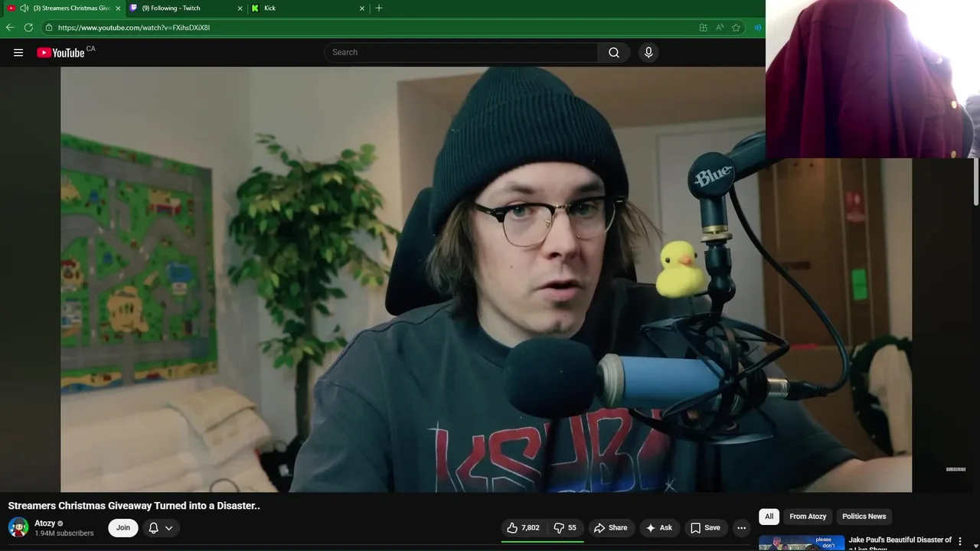Go back with the browser back arrow
Image resolution: width=980 pixels, height=551 pixels.
coord(10,28)
